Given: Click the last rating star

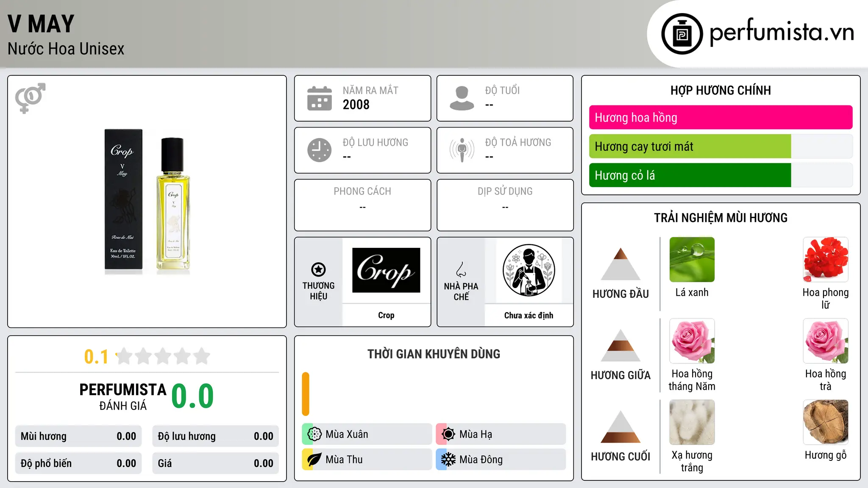Looking at the screenshot, I should tap(202, 356).
